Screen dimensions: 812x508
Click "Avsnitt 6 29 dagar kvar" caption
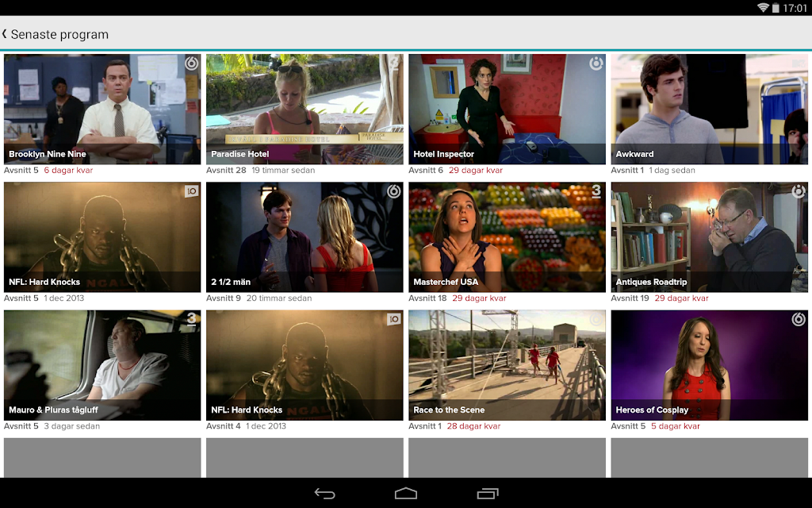[456, 170]
